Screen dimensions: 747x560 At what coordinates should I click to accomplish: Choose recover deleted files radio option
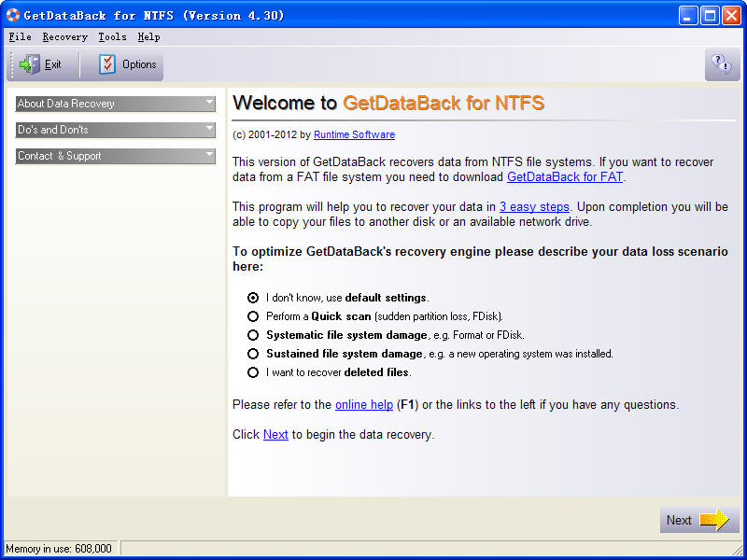(x=253, y=372)
